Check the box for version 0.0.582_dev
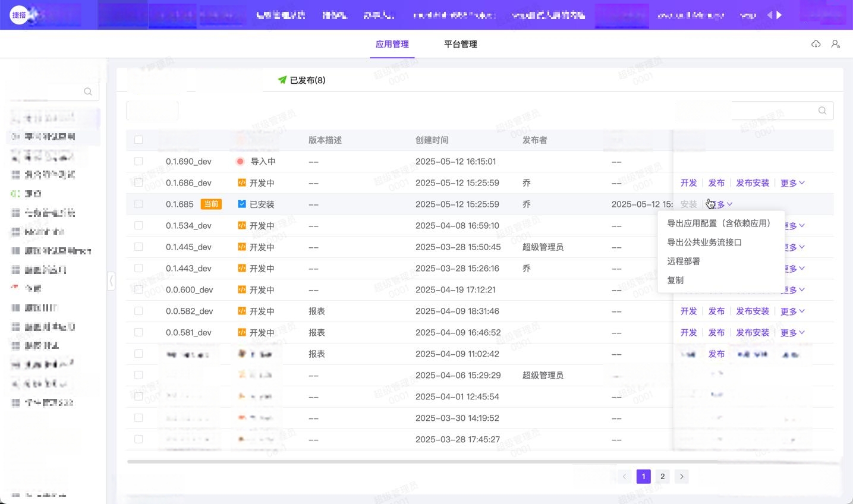The height and width of the screenshot is (504, 853). click(139, 311)
